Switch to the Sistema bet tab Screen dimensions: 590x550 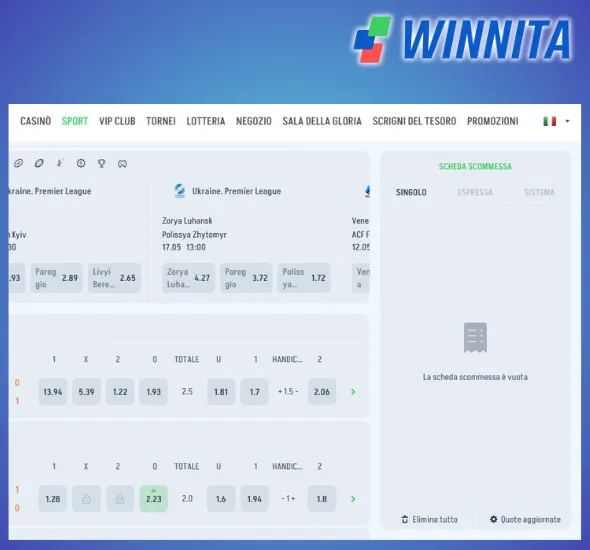[539, 192]
